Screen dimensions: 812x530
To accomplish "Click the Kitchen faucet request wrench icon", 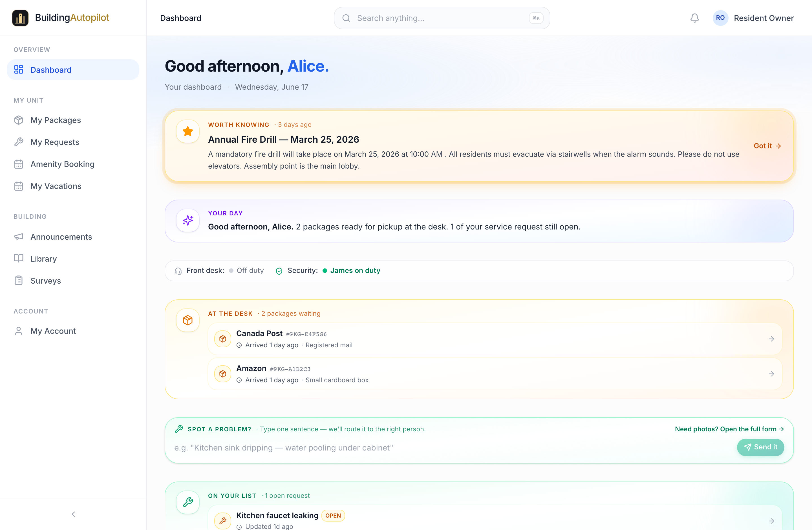I will tap(222, 521).
